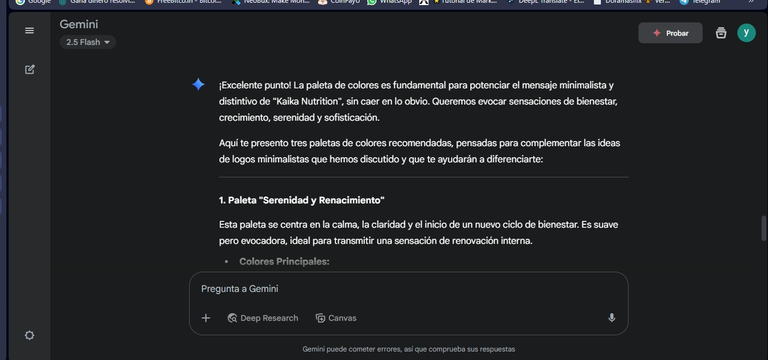Expand the 2.5 Flash model selector

[88, 42]
